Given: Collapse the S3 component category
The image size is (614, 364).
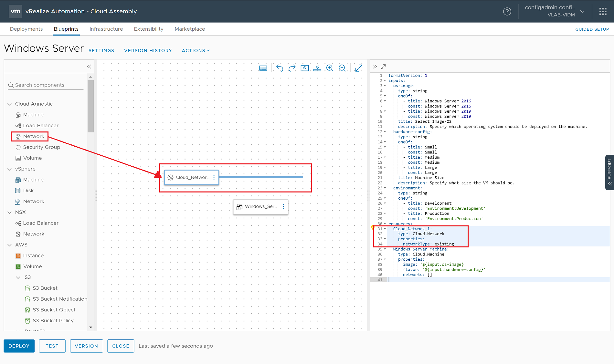Looking at the screenshot, I should coord(18,277).
